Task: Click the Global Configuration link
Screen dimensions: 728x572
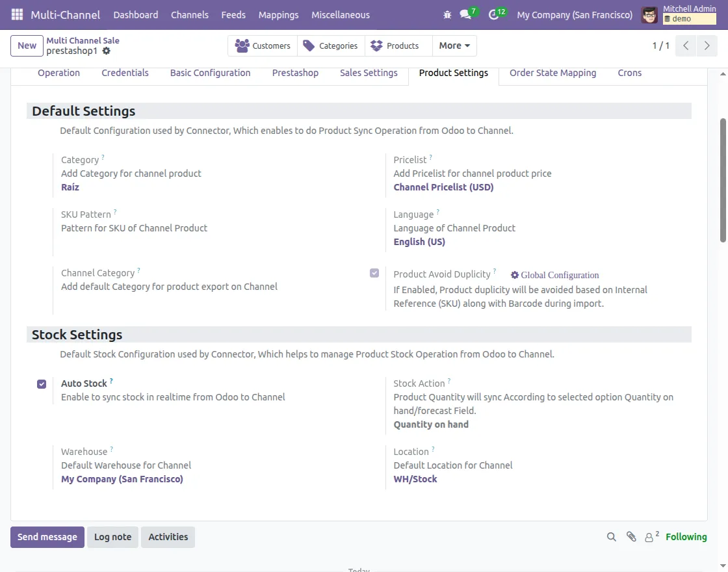Action: 560,275
